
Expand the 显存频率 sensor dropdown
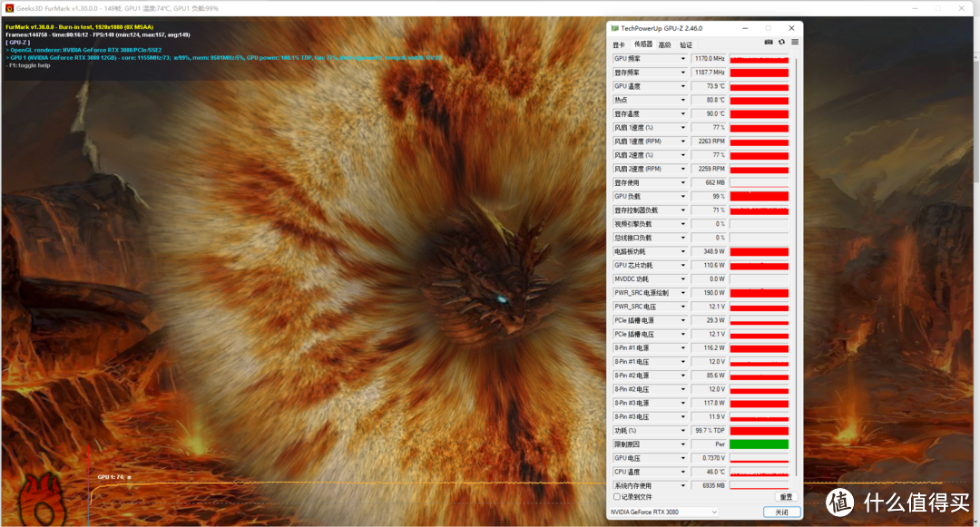coord(682,73)
